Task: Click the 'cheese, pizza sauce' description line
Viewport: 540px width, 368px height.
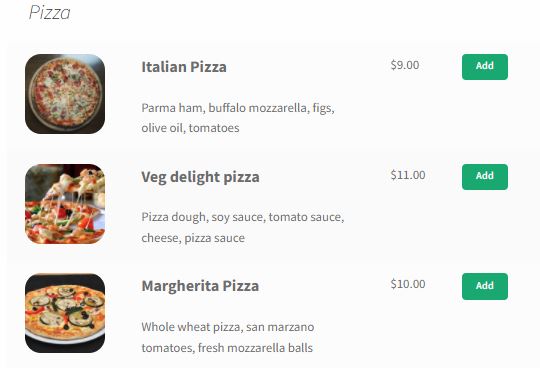Action: point(193,238)
